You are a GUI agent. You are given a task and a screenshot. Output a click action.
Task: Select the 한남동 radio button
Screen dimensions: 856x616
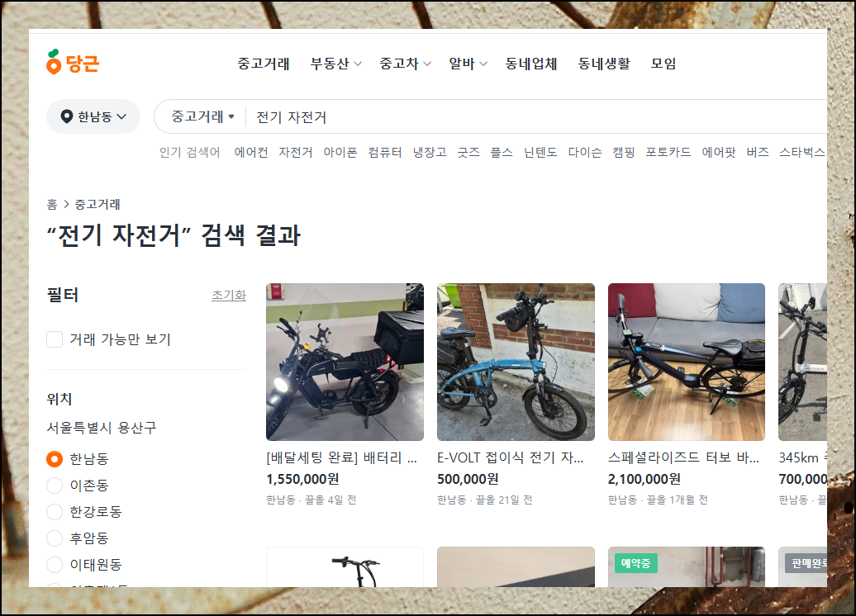tap(55, 459)
